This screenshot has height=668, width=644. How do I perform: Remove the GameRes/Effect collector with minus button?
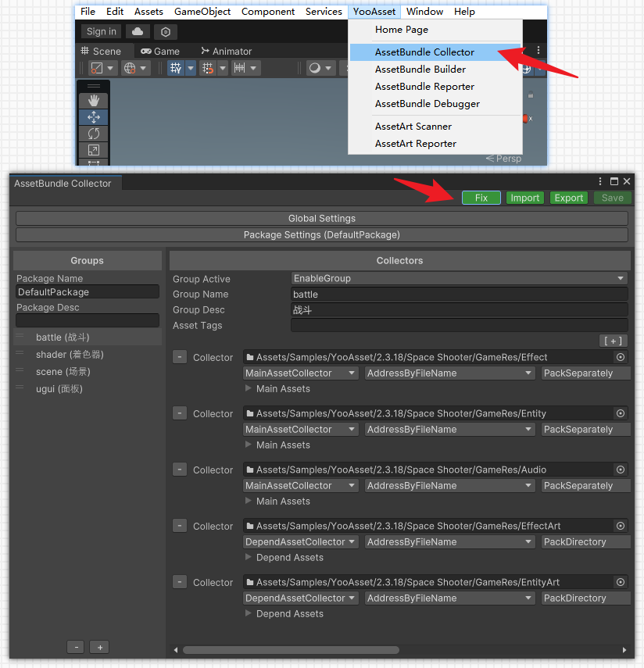pos(180,357)
